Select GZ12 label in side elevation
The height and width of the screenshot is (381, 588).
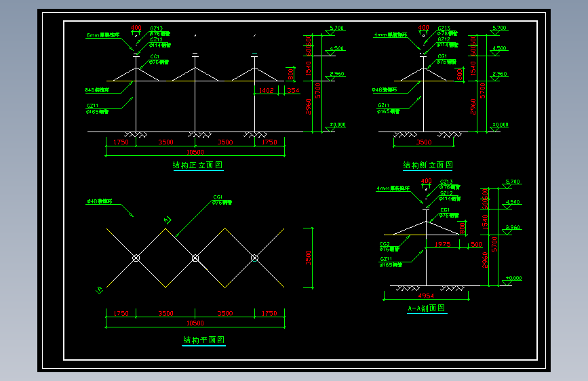tap(444, 39)
